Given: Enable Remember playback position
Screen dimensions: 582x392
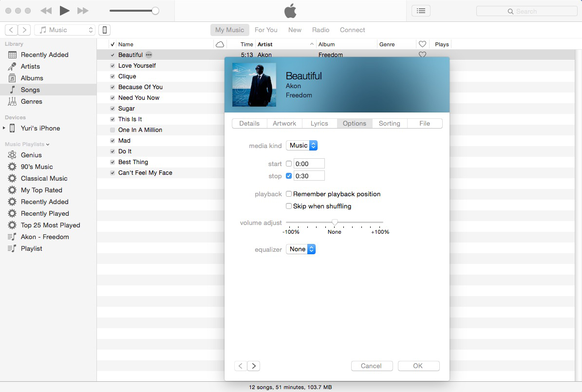Looking at the screenshot, I should [289, 194].
